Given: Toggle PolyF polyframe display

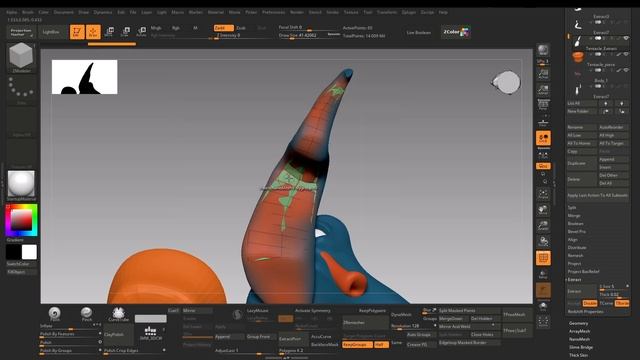Looking at the screenshot, I should [x=543, y=258].
